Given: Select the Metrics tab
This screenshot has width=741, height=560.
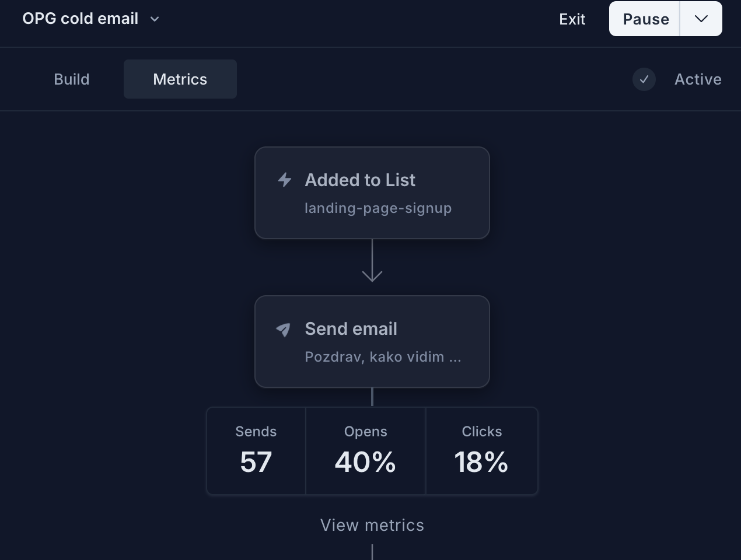Looking at the screenshot, I should pyautogui.click(x=180, y=79).
